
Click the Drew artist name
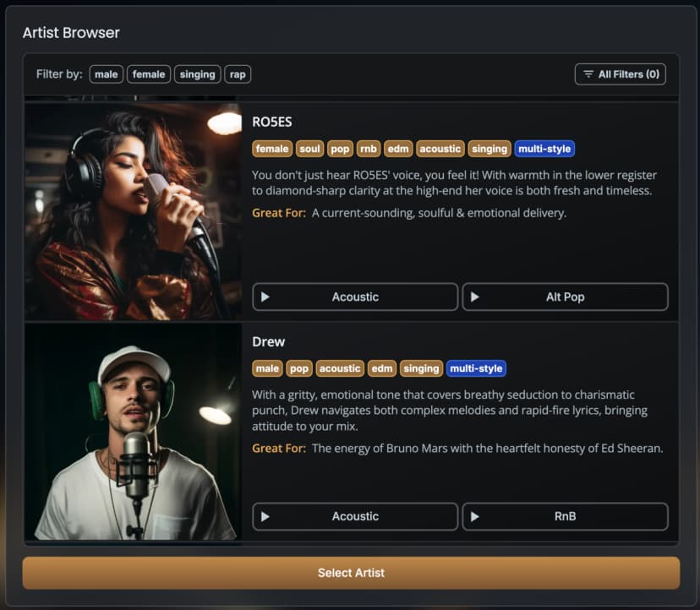point(268,342)
